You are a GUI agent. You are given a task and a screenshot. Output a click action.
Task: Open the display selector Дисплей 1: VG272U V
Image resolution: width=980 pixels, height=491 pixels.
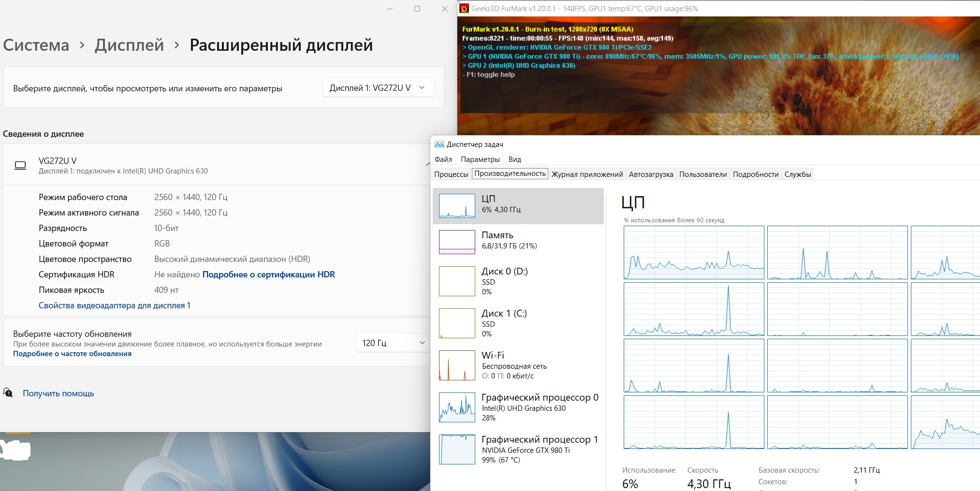point(378,88)
